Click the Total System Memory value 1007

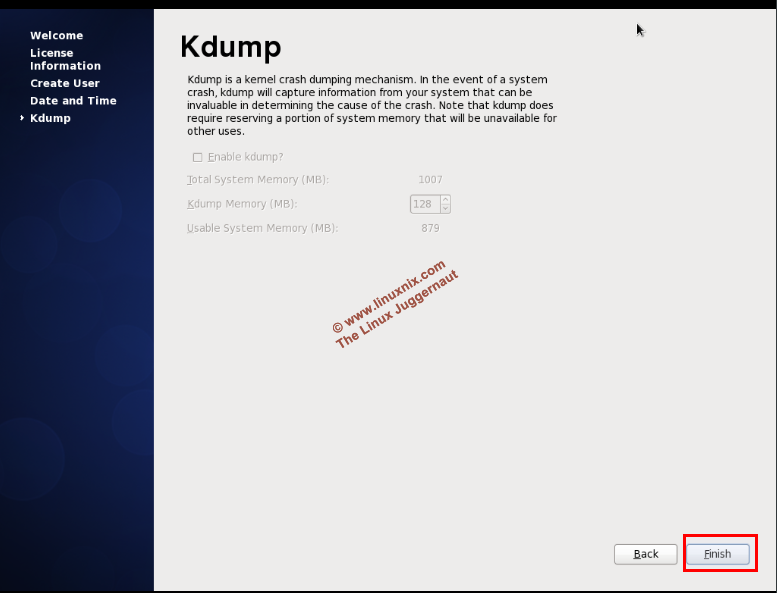click(430, 180)
